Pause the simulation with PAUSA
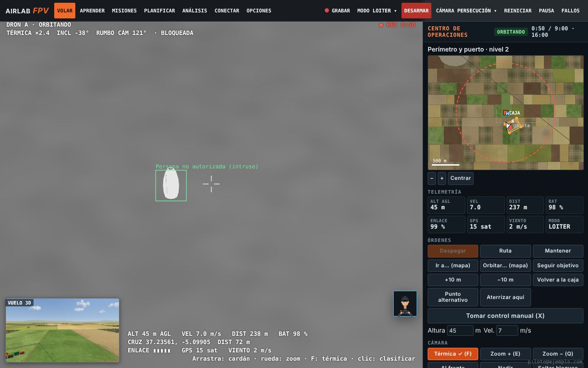This screenshot has height=368, width=588. (546, 11)
